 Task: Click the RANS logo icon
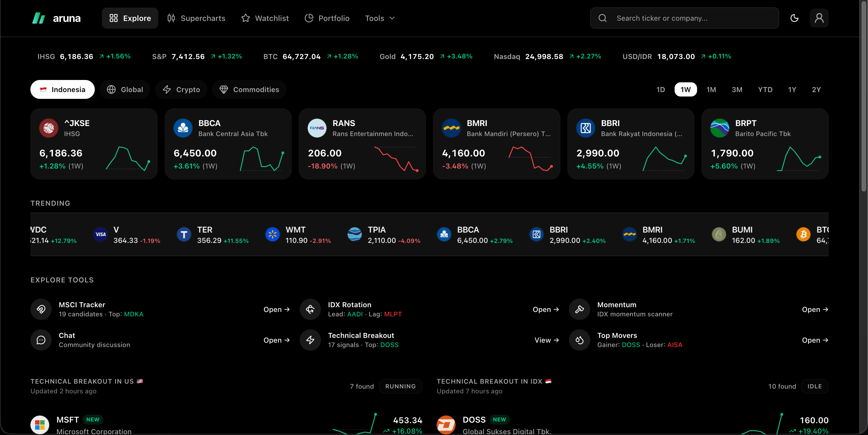click(x=317, y=128)
